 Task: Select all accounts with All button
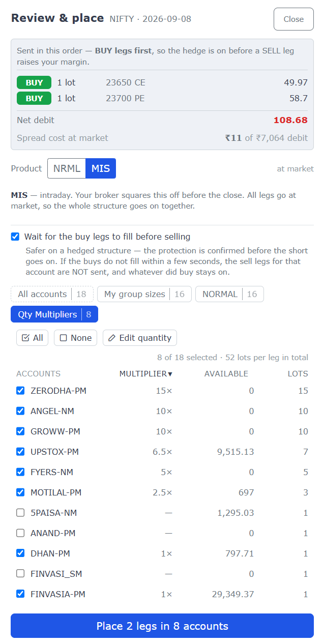[x=32, y=338]
